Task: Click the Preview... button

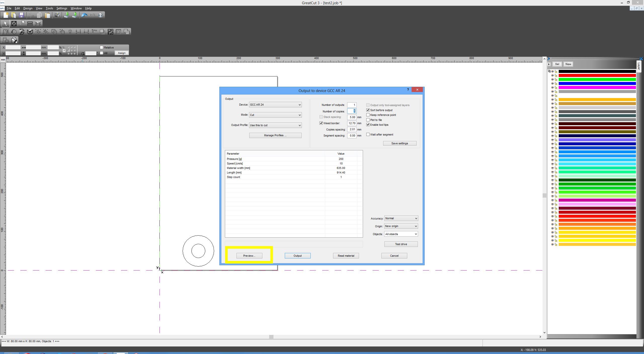Action: click(249, 256)
